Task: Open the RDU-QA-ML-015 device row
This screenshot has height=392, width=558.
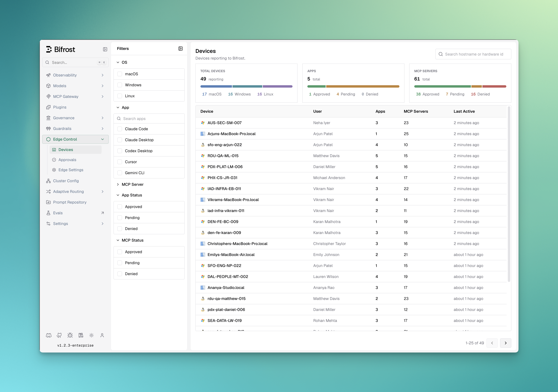Action: click(351, 156)
